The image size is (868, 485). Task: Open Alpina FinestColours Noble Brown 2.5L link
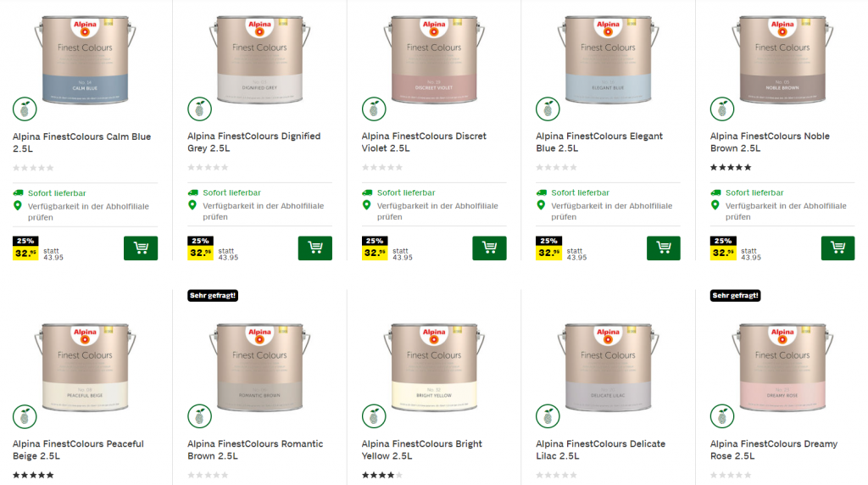click(x=770, y=142)
